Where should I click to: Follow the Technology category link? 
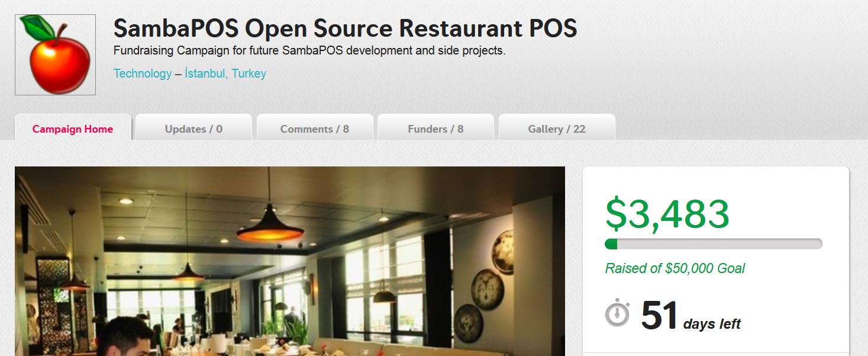[143, 73]
